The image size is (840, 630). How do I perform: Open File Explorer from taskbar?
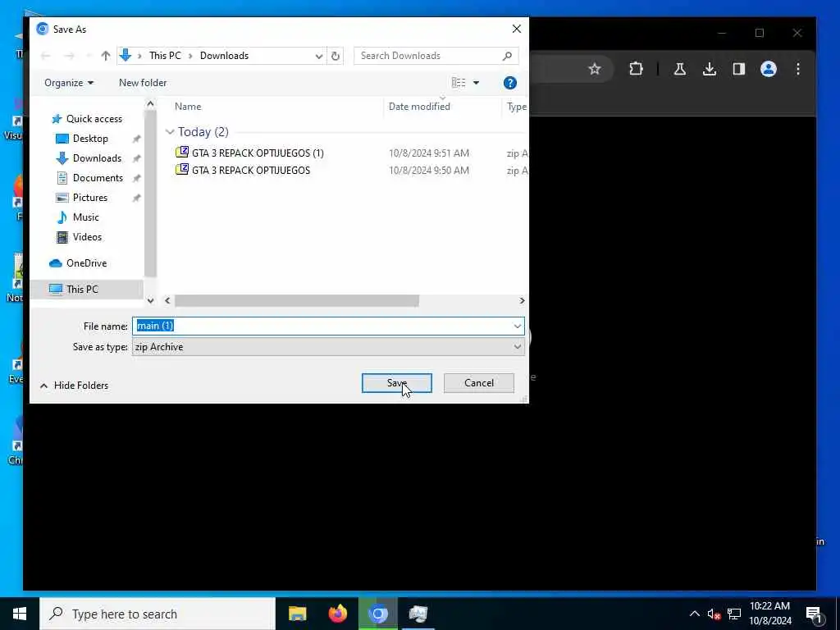[297, 614]
